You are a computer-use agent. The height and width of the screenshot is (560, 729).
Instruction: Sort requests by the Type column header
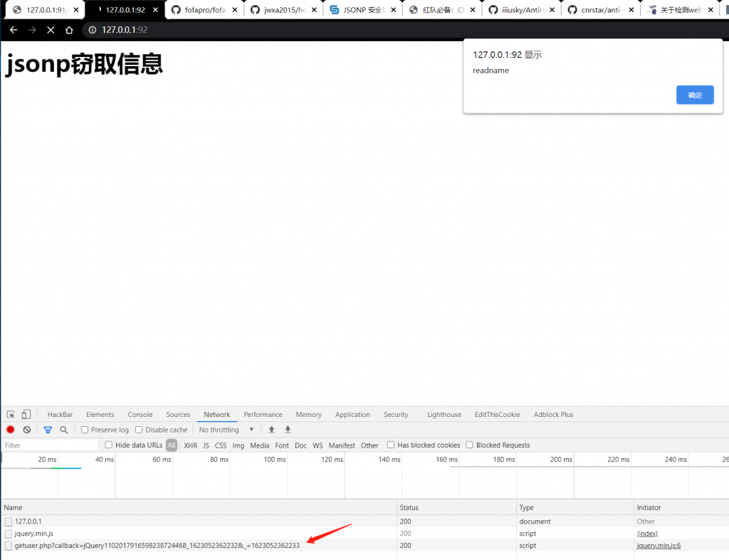(575, 507)
